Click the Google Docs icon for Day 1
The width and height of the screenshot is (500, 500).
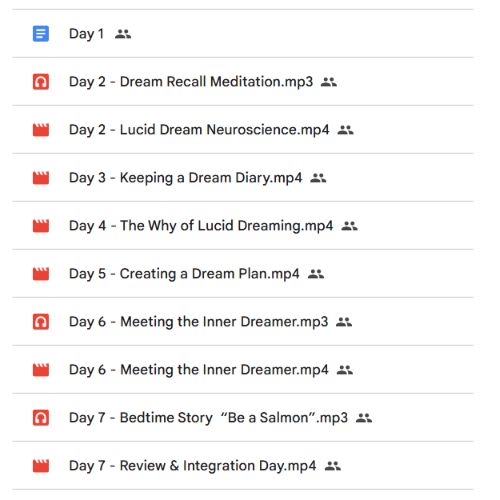[x=41, y=34]
